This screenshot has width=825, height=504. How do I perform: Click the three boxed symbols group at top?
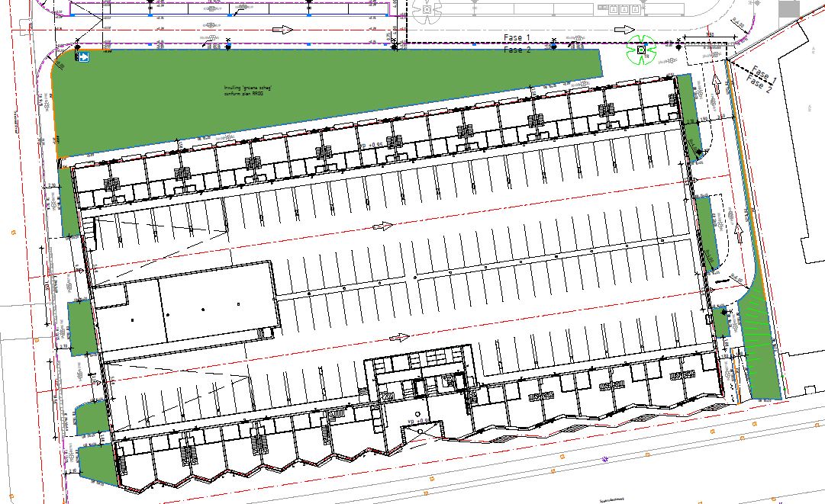coord(624,9)
